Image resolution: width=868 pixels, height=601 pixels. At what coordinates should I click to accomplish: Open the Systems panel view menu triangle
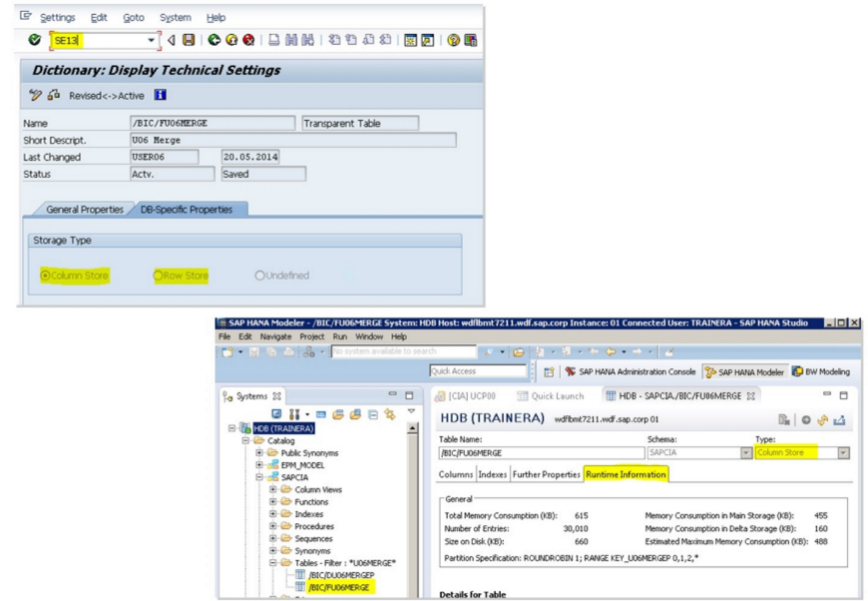411,411
